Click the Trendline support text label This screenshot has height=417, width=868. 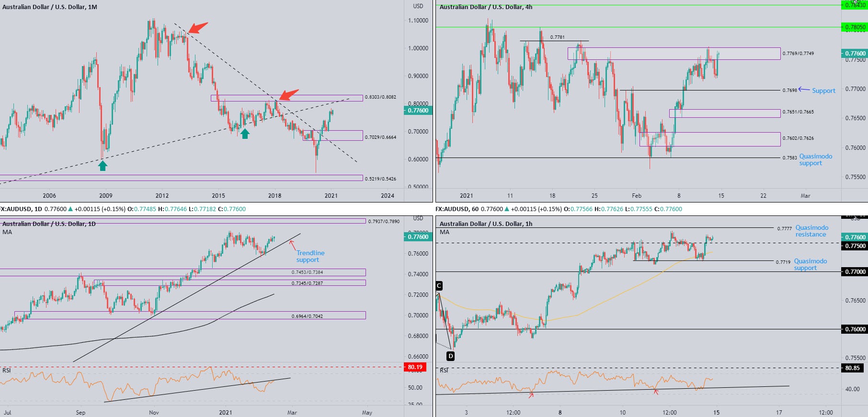tap(310, 256)
